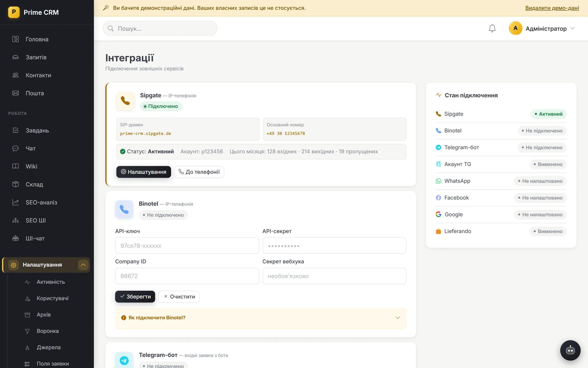Go to Контакти in the sidebar
The height and width of the screenshot is (368, 588).
click(x=38, y=75)
